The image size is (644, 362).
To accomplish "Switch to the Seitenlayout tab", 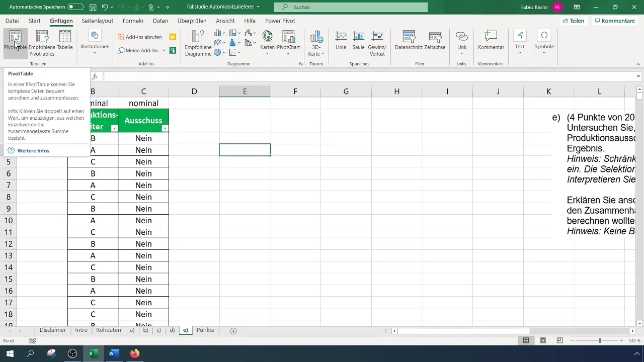I will pyautogui.click(x=98, y=21).
